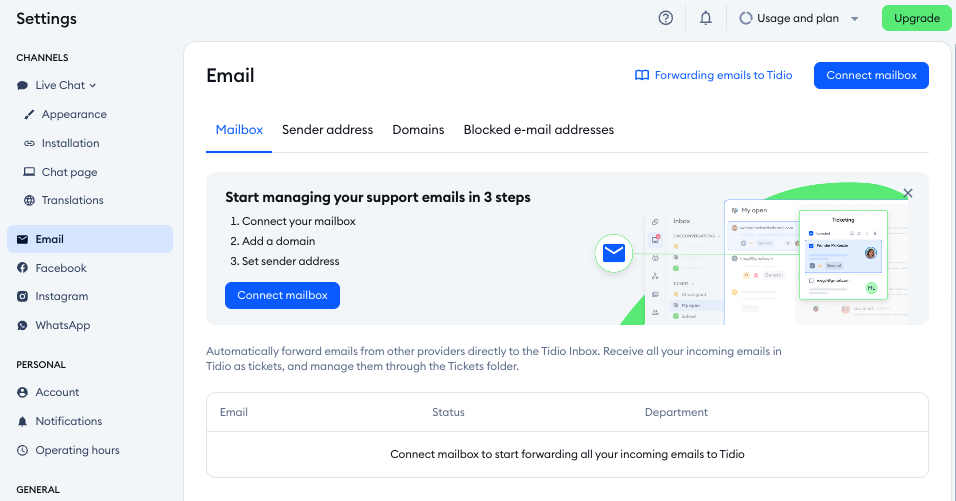Go to Account personal settings
956x501 pixels.
coord(57,392)
